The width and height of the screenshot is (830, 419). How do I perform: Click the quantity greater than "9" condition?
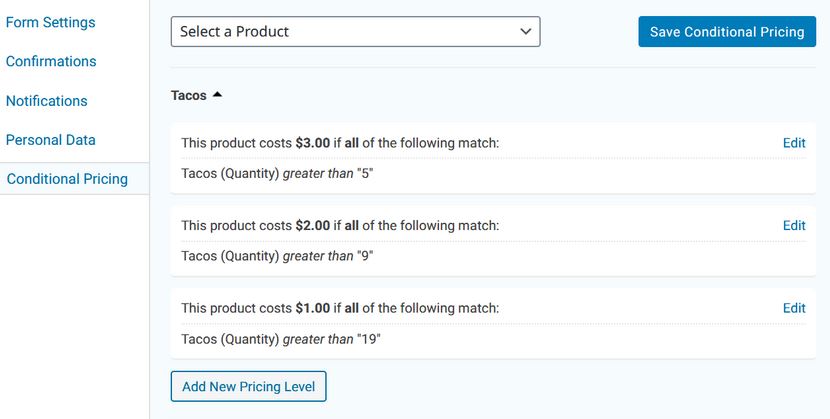tap(277, 256)
